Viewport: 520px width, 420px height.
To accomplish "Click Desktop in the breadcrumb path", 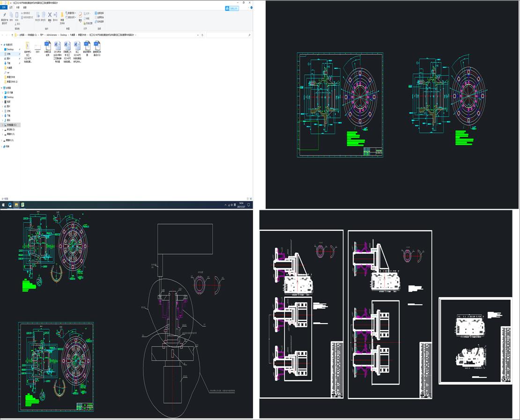I will [63, 35].
